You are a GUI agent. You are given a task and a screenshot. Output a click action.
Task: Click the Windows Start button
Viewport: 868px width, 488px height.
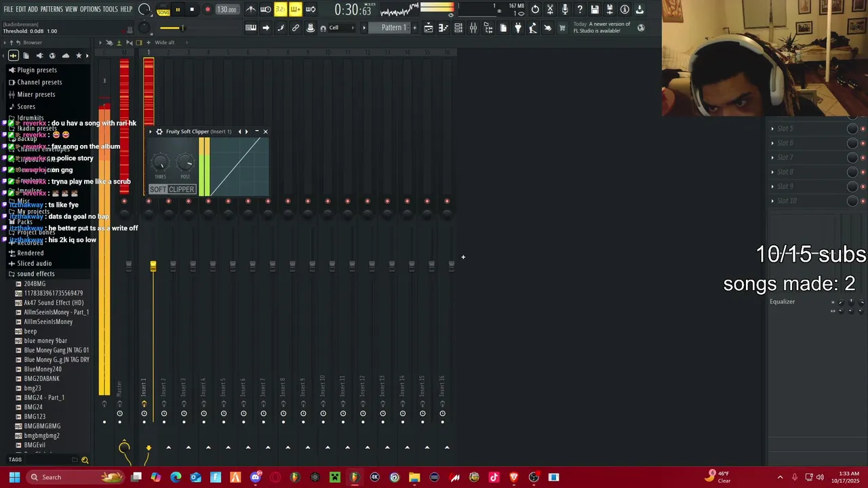tap(14, 477)
